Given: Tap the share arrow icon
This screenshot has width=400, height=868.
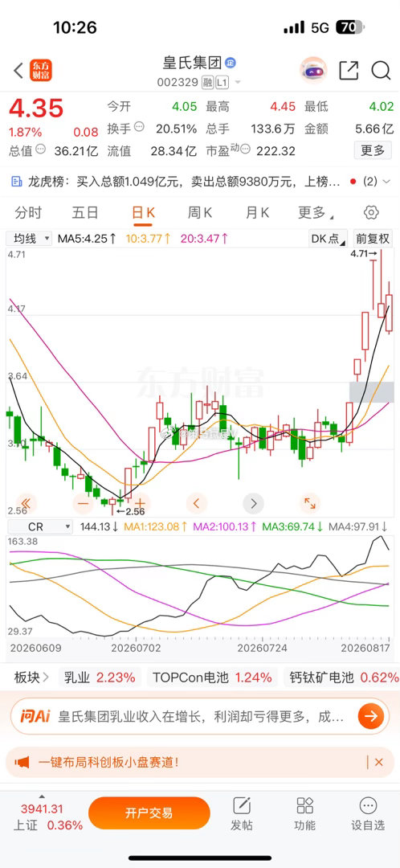Looking at the screenshot, I should click(349, 70).
